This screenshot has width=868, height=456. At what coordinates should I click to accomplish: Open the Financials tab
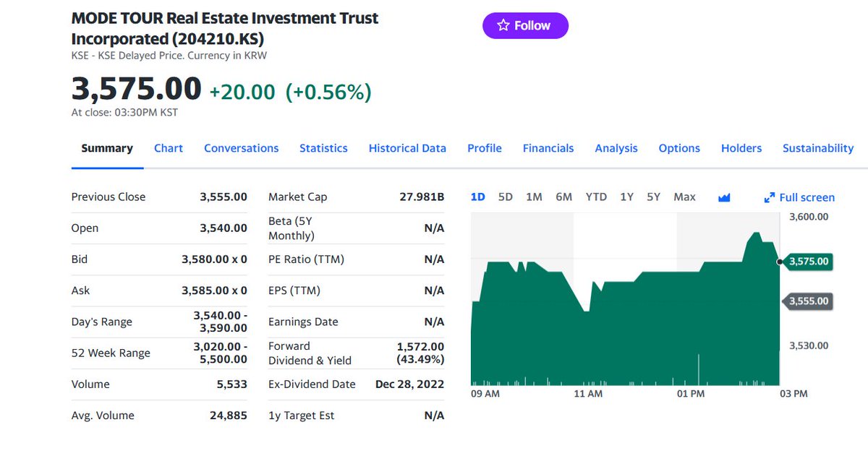pos(548,148)
